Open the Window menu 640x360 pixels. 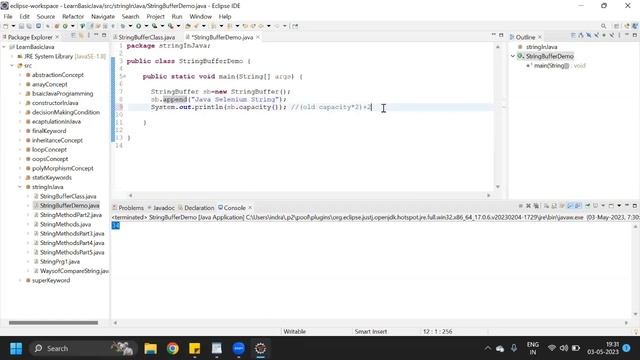pos(200,16)
